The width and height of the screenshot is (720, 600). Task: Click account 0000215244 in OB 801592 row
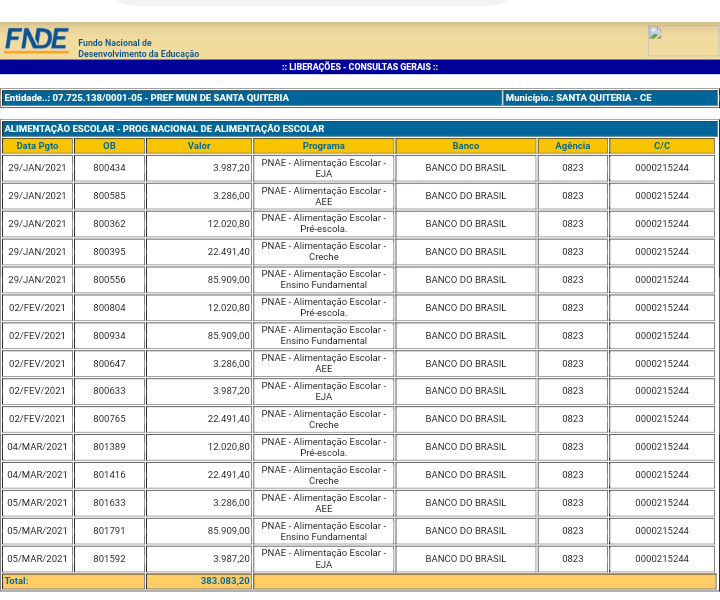(x=662, y=559)
